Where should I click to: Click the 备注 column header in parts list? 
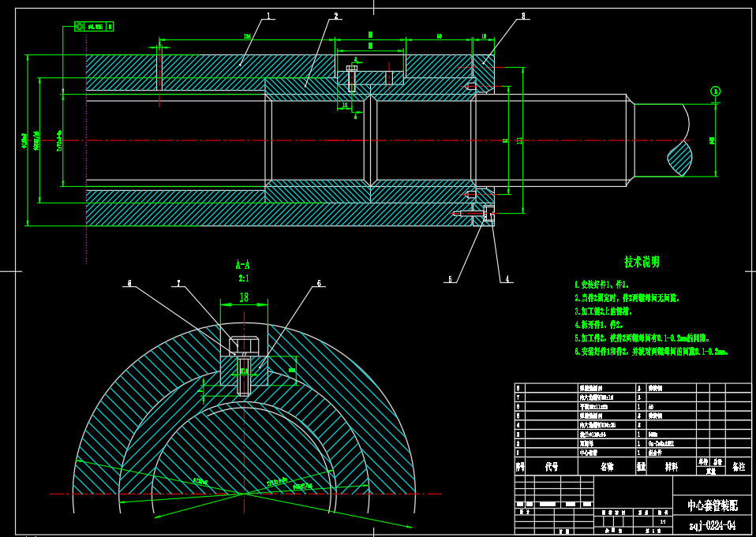[739, 467]
